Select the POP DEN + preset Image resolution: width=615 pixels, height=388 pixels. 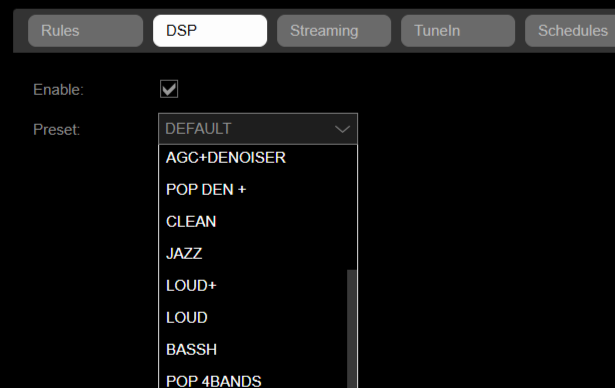click(x=253, y=189)
